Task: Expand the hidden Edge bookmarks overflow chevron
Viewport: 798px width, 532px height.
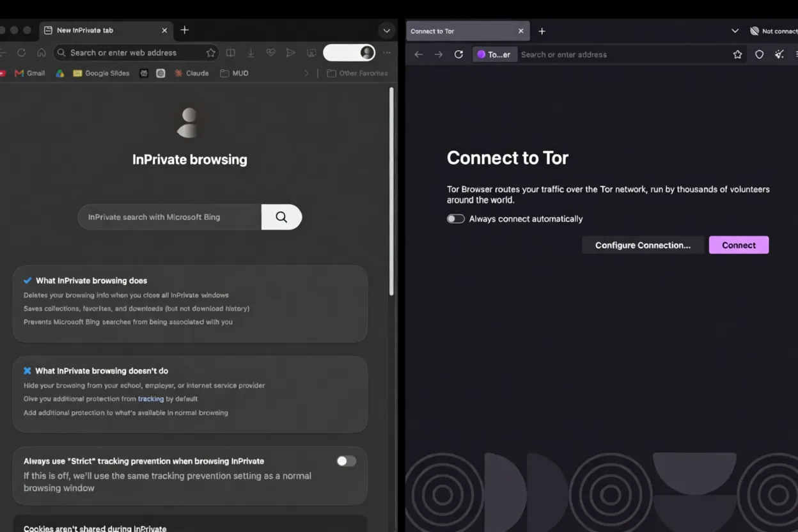Action: [306, 74]
